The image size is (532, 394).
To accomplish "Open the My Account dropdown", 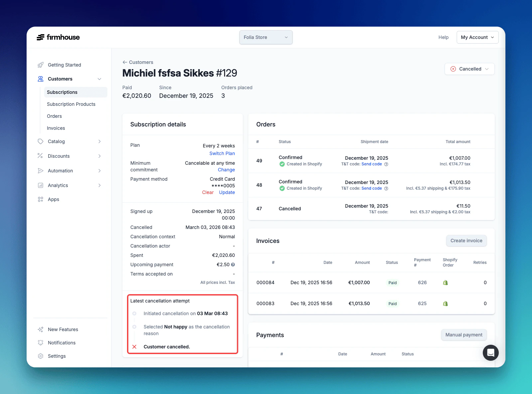I will [x=477, y=37].
